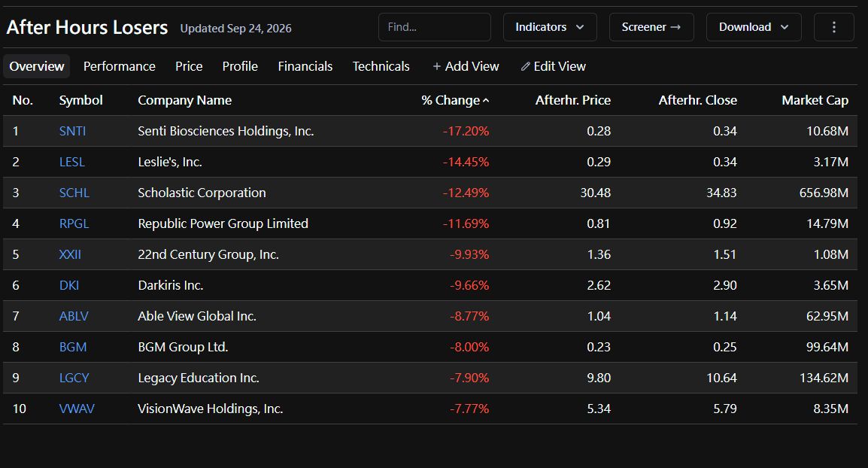Click the -17.20% change value
The image size is (868, 468).
click(466, 131)
